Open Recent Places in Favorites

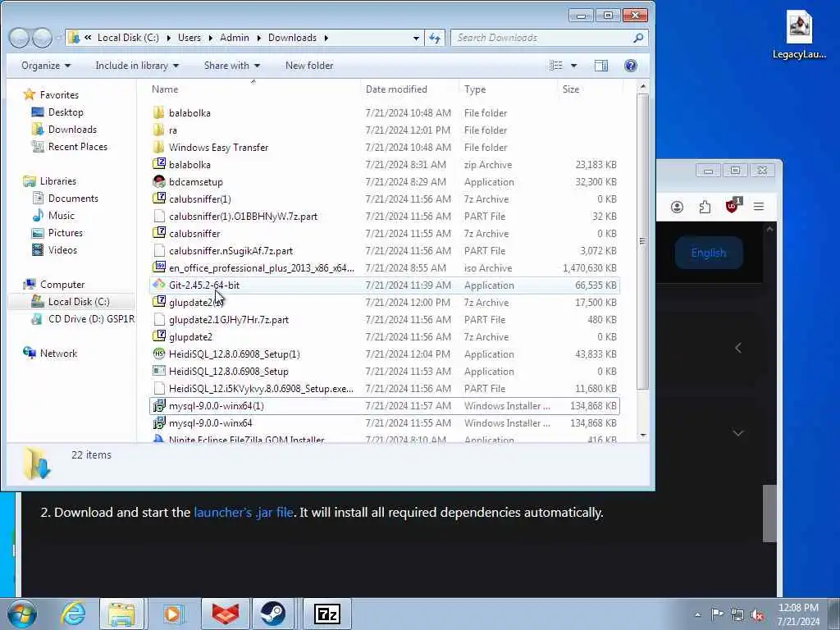[78, 147]
